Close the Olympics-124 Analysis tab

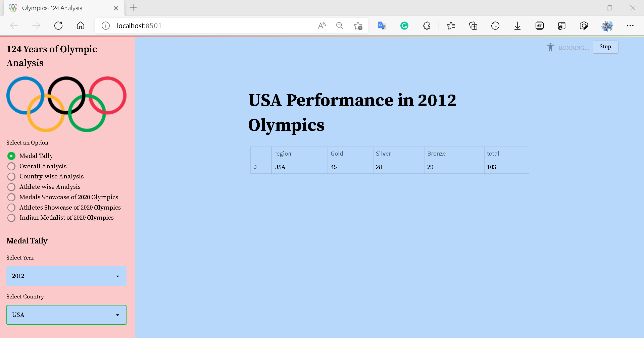click(x=116, y=8)
